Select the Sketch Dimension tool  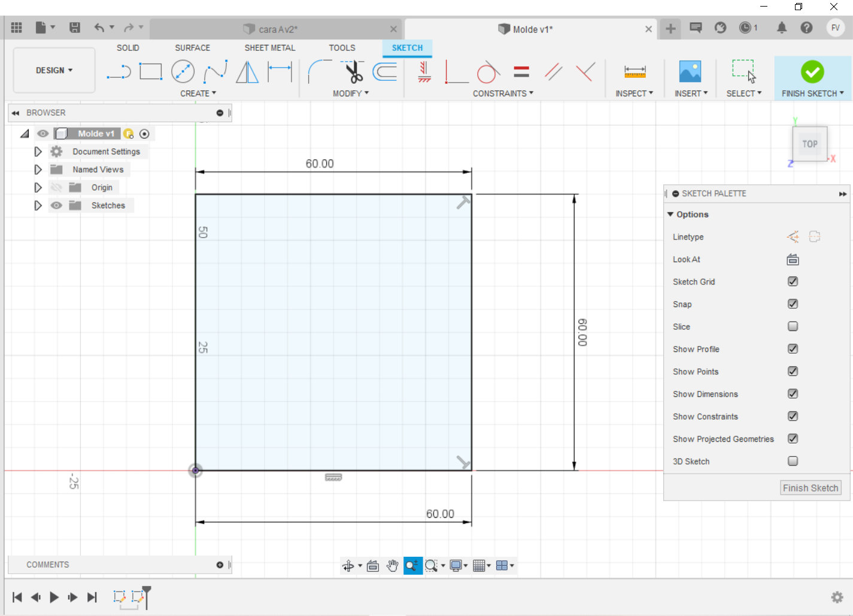click(280, 72)
